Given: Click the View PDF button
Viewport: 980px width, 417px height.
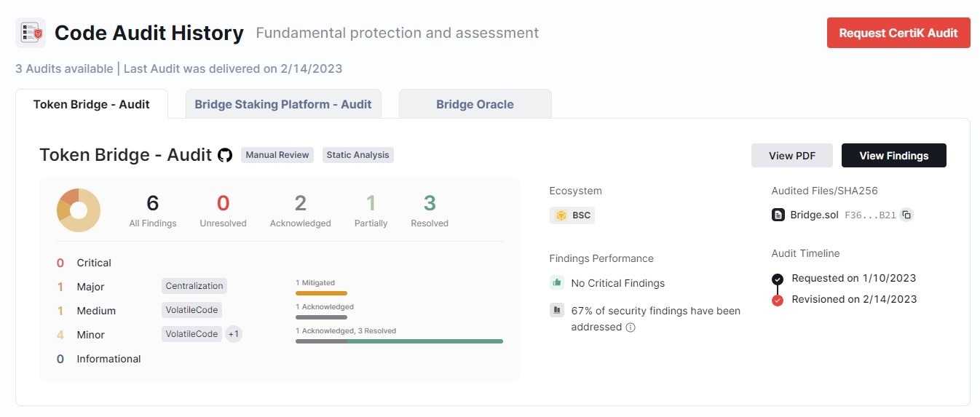Looking at the screenshot, I should pos(791,156).
